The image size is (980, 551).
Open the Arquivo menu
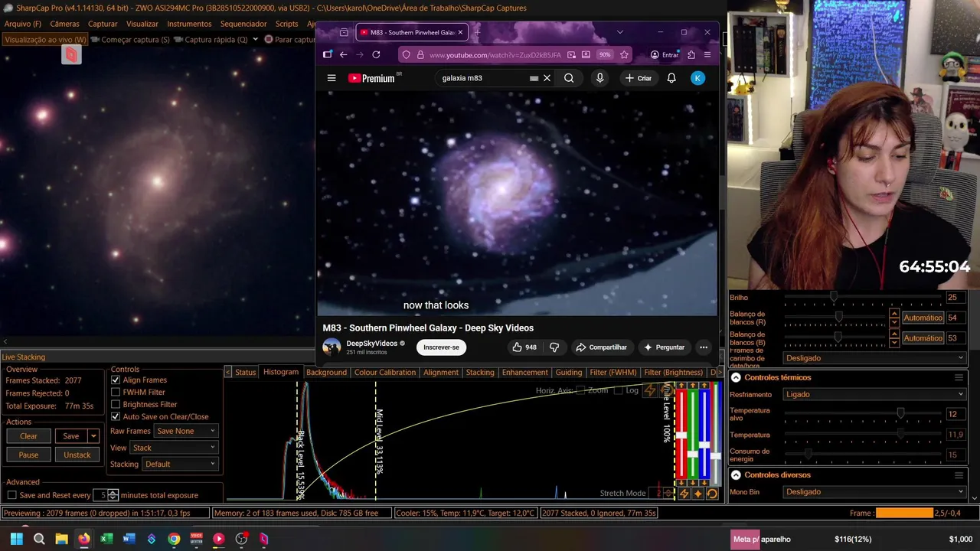[23, 24]
